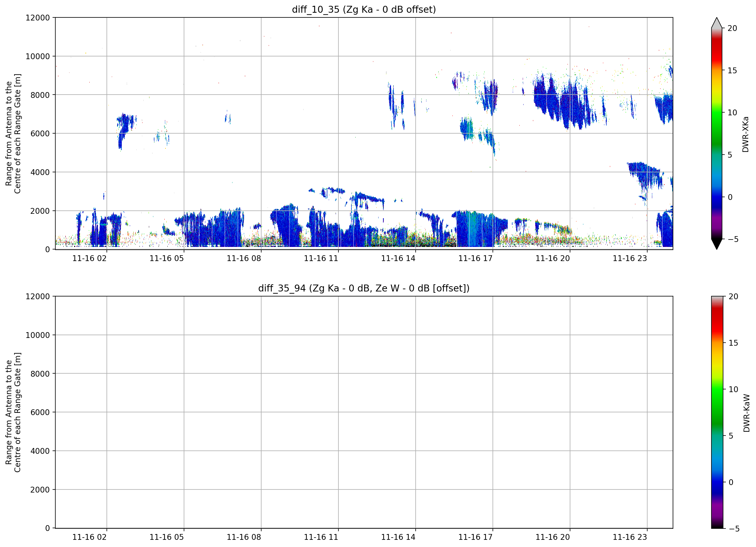Click x tick "11-16 17" in diff_35_94 plot
Image resolution: width=756 pixels, height=547 pixels.
[475, 537]
